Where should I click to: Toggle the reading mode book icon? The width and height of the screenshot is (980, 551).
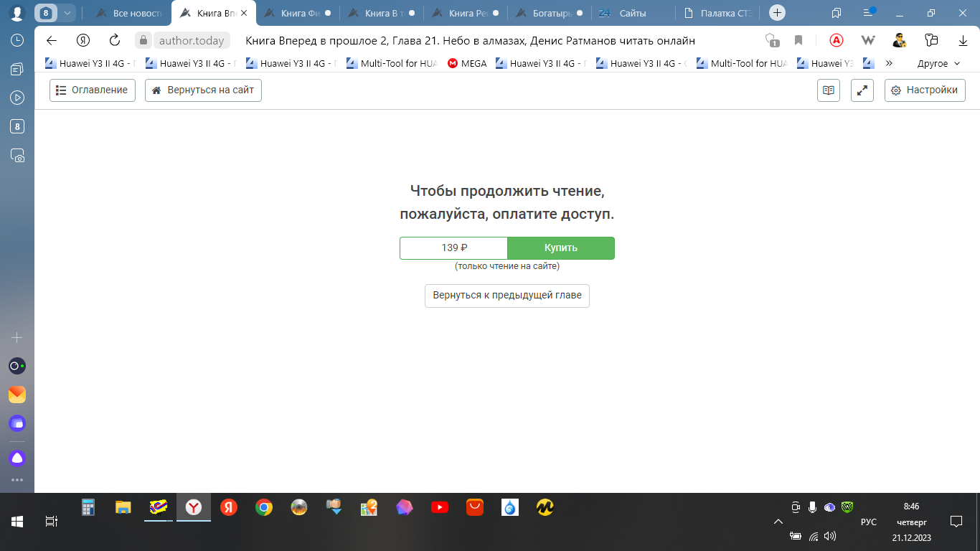(x=828, y=90)
